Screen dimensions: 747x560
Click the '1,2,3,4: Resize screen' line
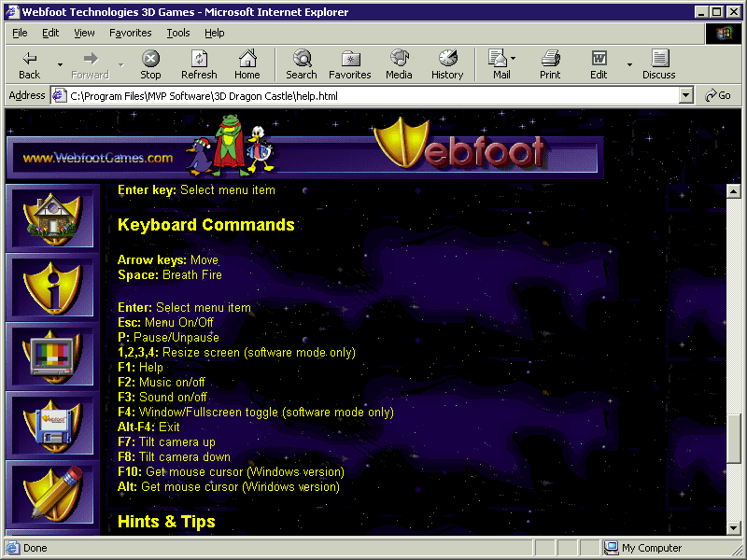[x=236, y=353]
